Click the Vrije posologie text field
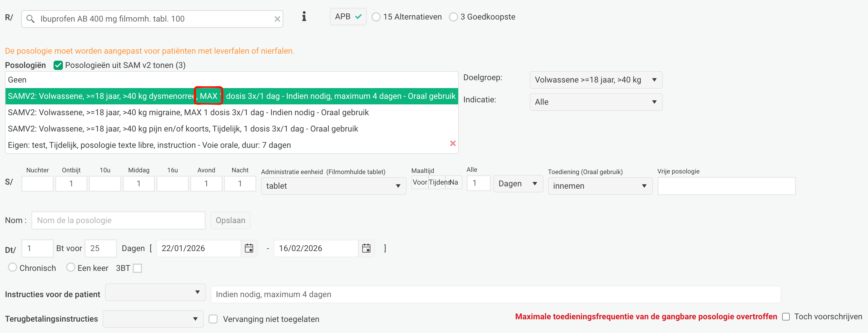868x333 pixels. tap(726, 186)
